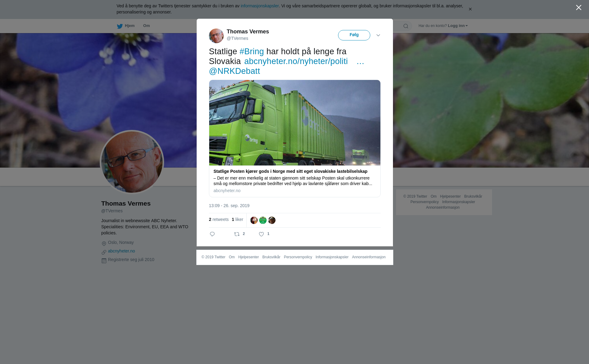Click the retweet icon under the tweet
This screenshot has height=364, width=589.
tap(237, 234)
